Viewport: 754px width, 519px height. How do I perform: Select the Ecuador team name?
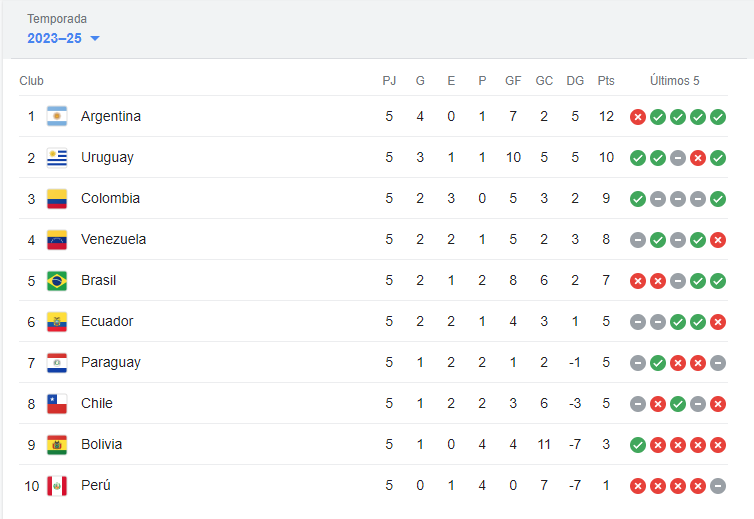click(x=107, y=321)
